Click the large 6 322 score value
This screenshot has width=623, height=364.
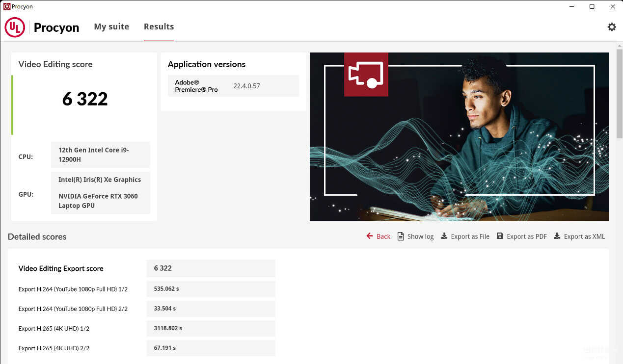(85, 99)
